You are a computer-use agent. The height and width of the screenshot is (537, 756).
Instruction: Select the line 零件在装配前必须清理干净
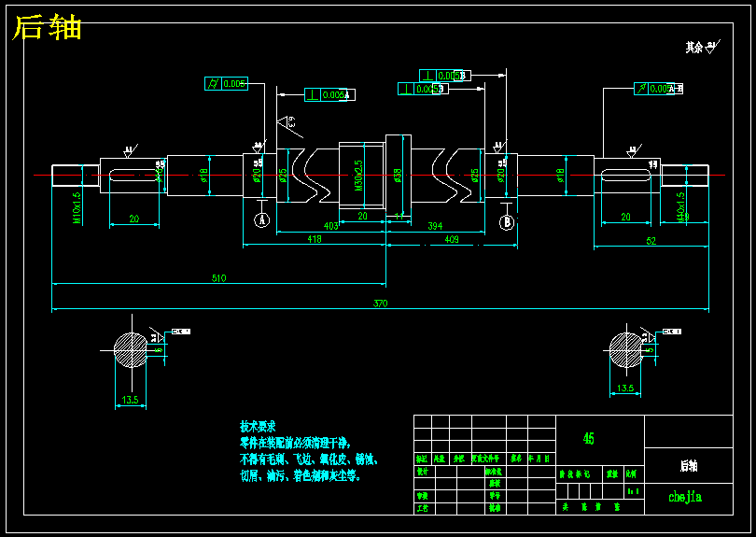tap(295, 443)
